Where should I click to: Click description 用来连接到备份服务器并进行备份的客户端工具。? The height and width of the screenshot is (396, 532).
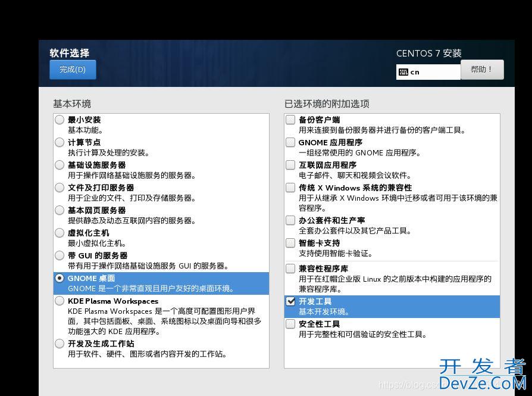point(383,130)
